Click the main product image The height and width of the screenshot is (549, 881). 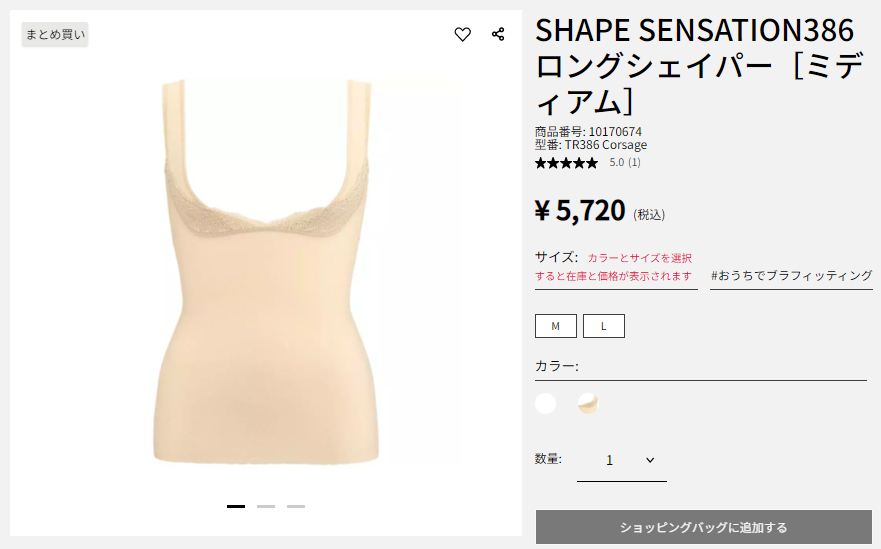pos(266,271)
